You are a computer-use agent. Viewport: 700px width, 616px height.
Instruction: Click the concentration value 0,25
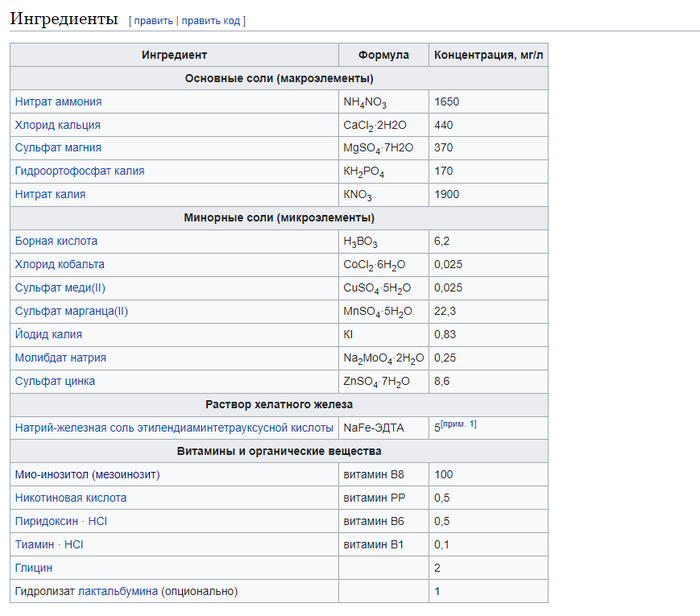445,358
